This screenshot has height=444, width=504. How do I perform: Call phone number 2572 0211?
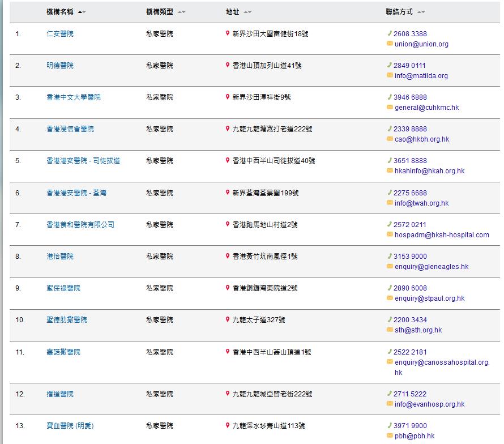[x=410, y=225]
